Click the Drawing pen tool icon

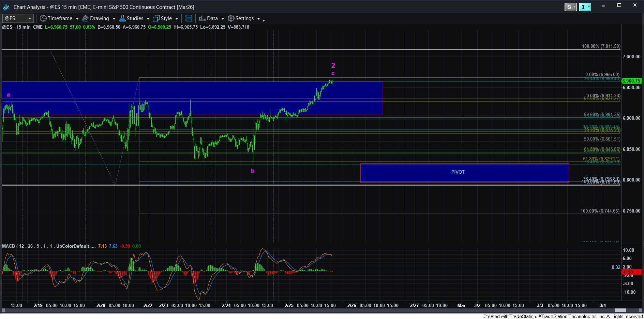click(86, 18)
